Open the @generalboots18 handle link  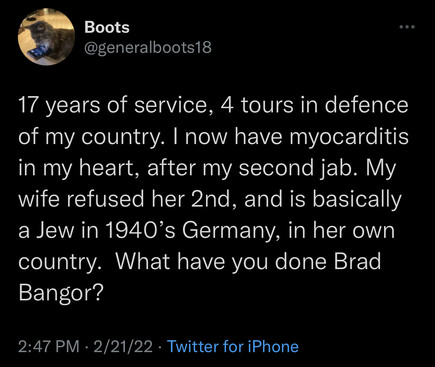[148, 48]
